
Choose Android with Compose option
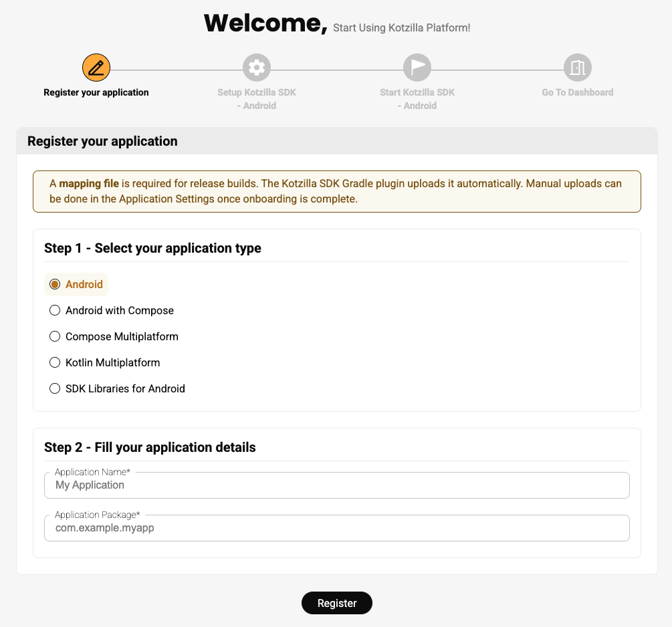[x=55, y=311]
